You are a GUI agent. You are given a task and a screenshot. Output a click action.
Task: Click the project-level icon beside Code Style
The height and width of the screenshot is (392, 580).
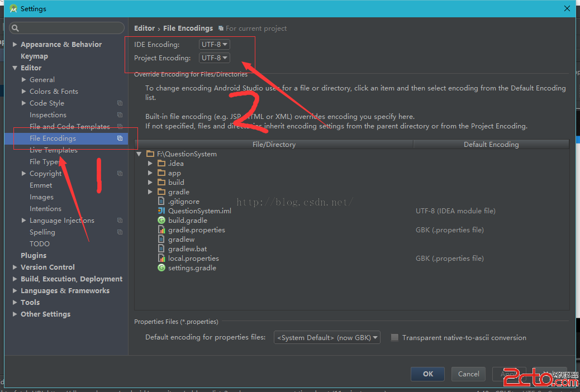coord(120,103)
